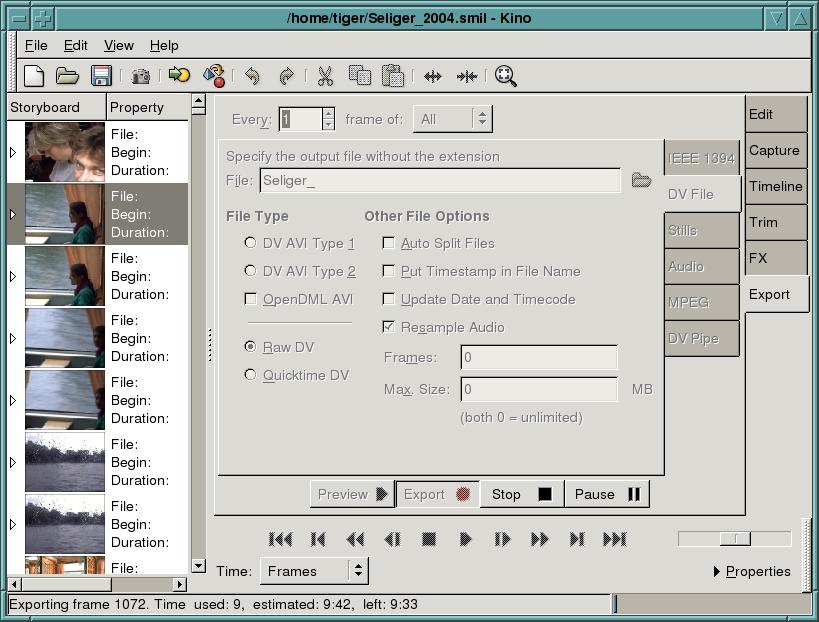Click the Pause button
Screen dimensions: 819x622
[x=606, y=493]
